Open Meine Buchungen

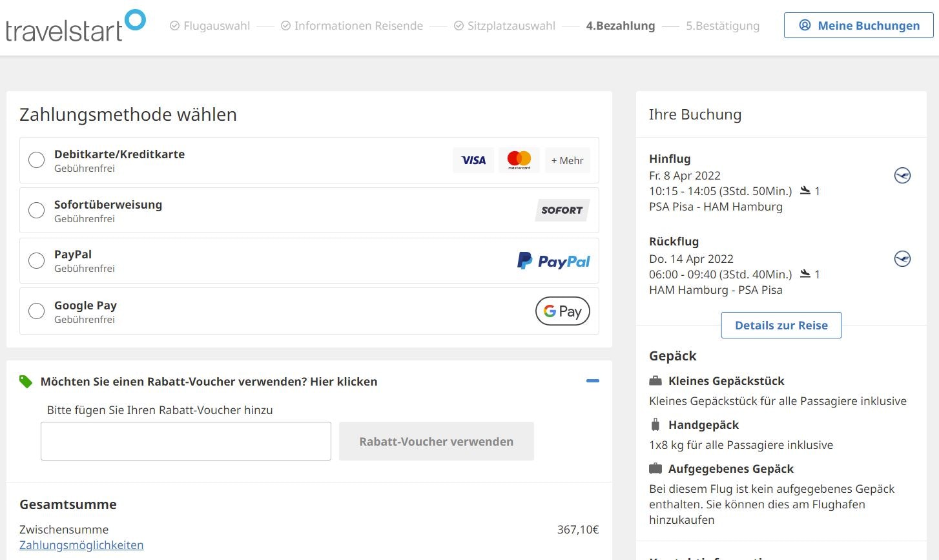coord(858,25)
